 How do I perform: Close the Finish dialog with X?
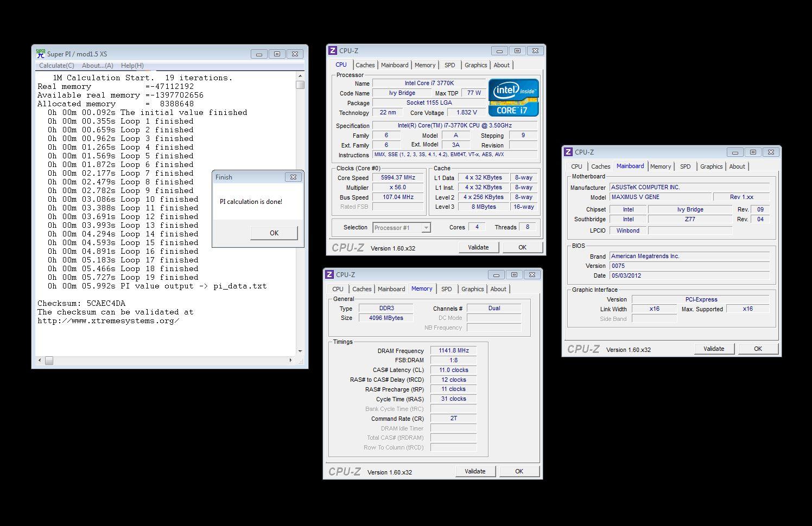(293, 177)
